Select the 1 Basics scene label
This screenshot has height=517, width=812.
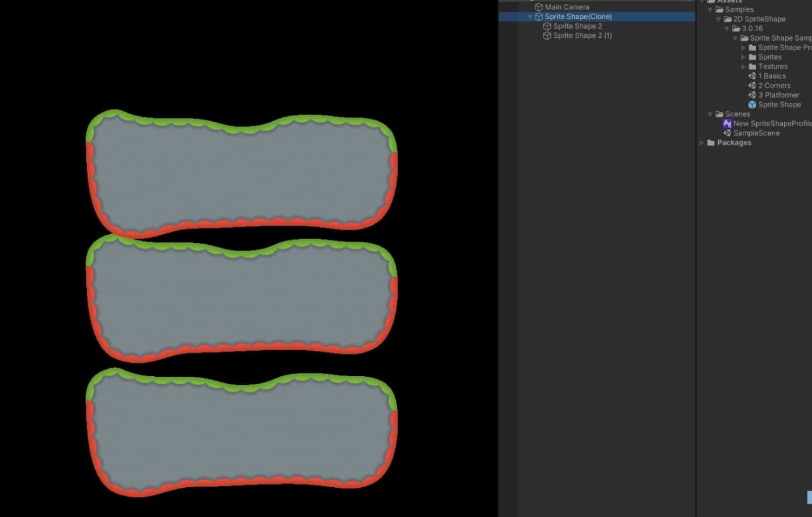point(772,76)
